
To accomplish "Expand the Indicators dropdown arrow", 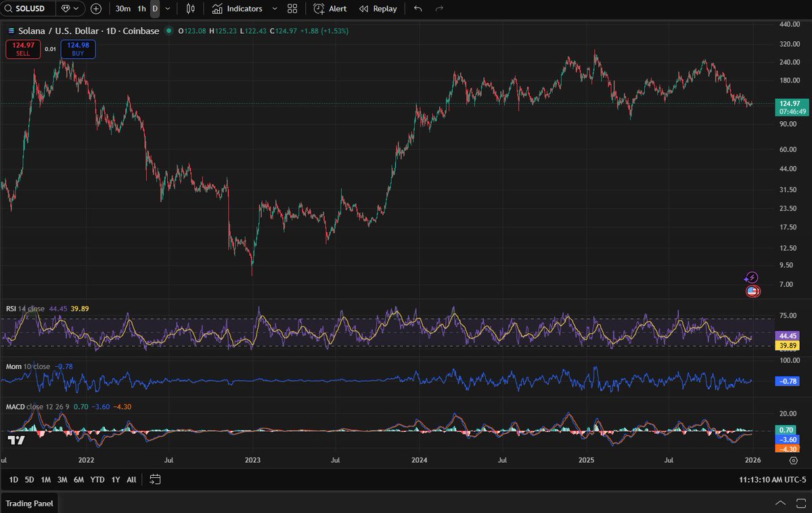I will [x=273, y=9].
